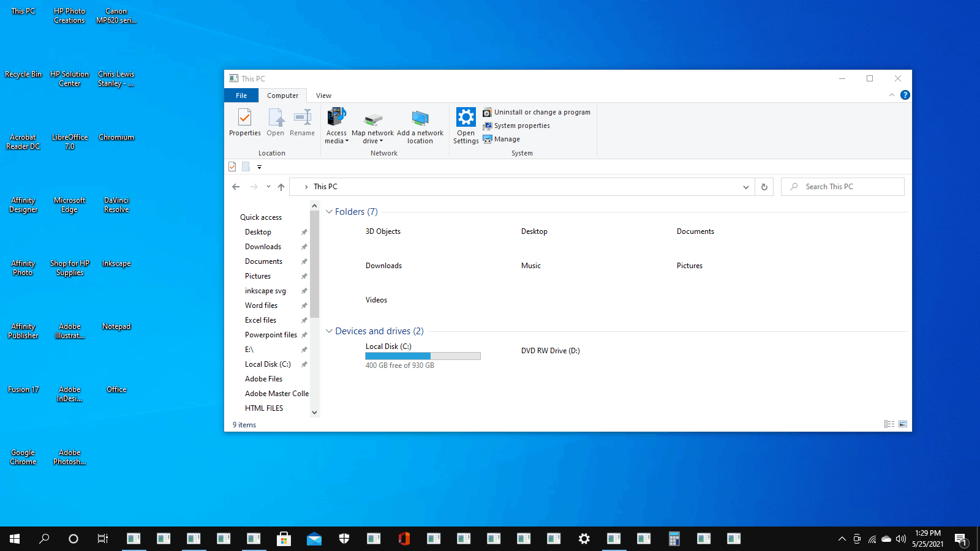Switch to large icons view in the status bar

pos(903,424)
